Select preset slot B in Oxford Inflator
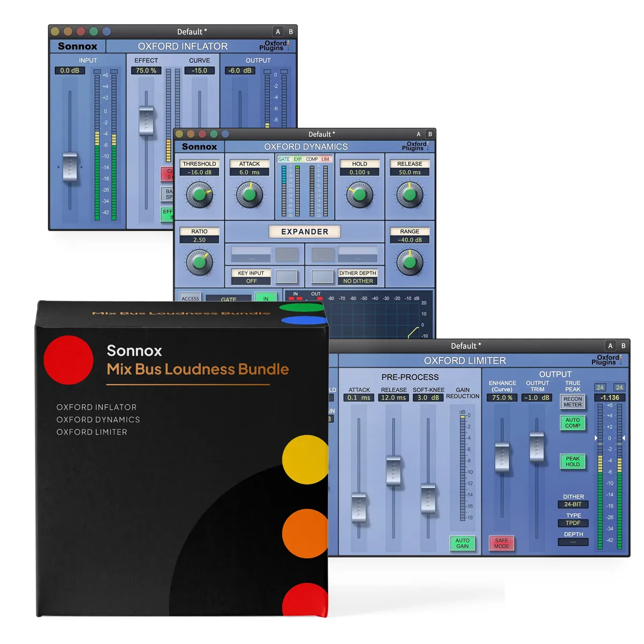This screenshot has height=644, width=644. click(291, 32)
